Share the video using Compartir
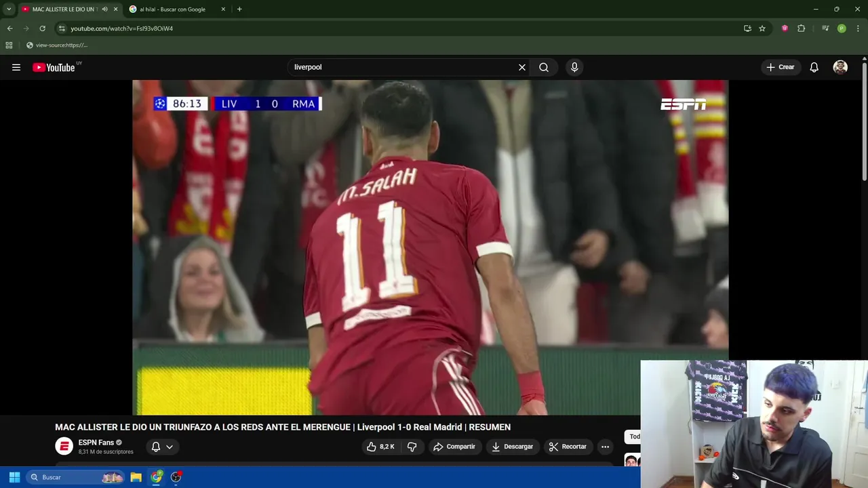The image size is (868, 488). point(454,447)
